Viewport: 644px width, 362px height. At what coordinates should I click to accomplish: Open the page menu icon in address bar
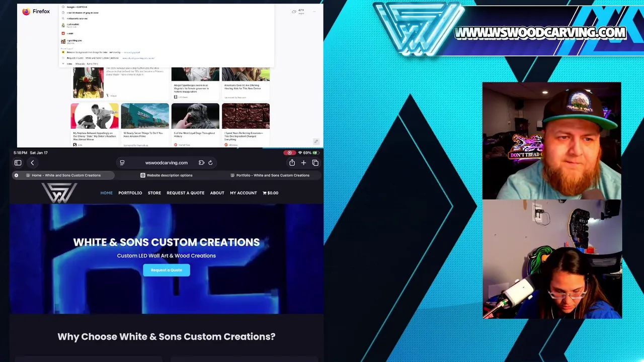click(122, 162)
